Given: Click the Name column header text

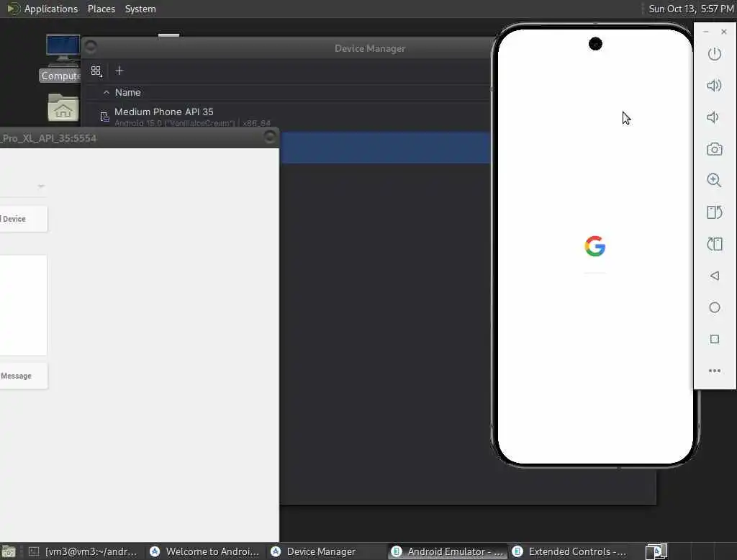Looking at the screenshot, I should [128, 93].
